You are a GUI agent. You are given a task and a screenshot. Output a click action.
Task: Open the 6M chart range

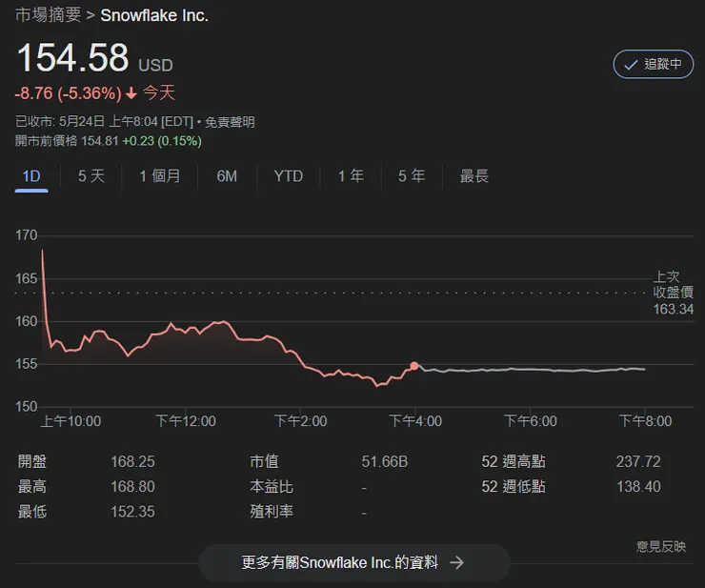click(227, 176)
